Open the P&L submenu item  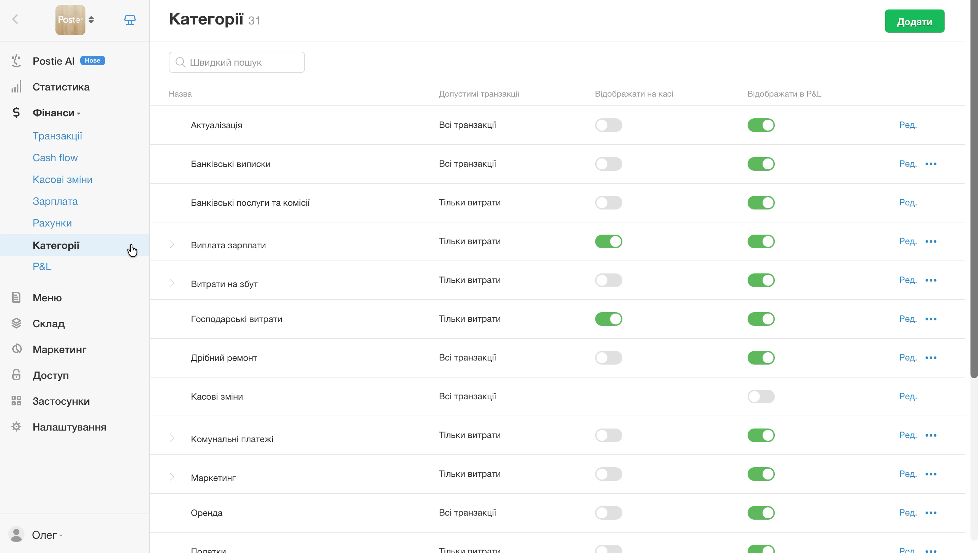(42, 267)
